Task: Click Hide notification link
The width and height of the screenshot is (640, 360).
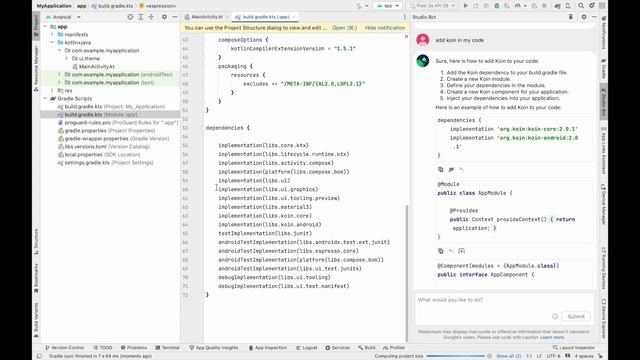Action: pos(385,28)
